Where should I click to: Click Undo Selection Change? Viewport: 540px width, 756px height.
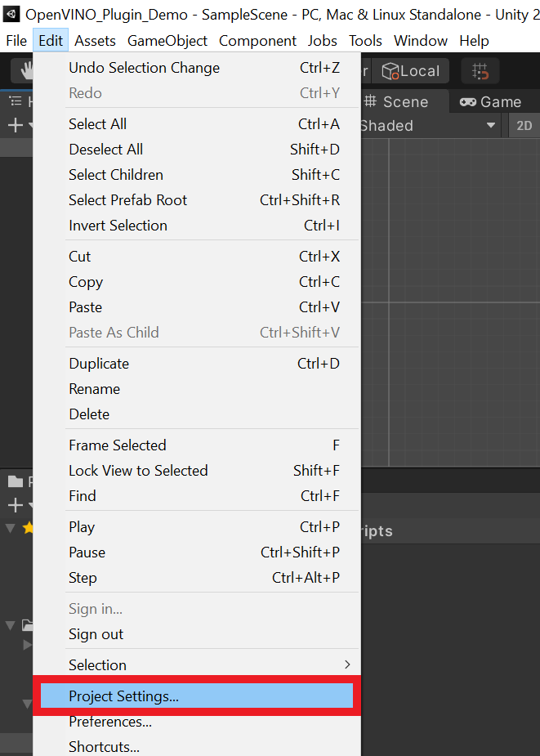click(144, 68)
